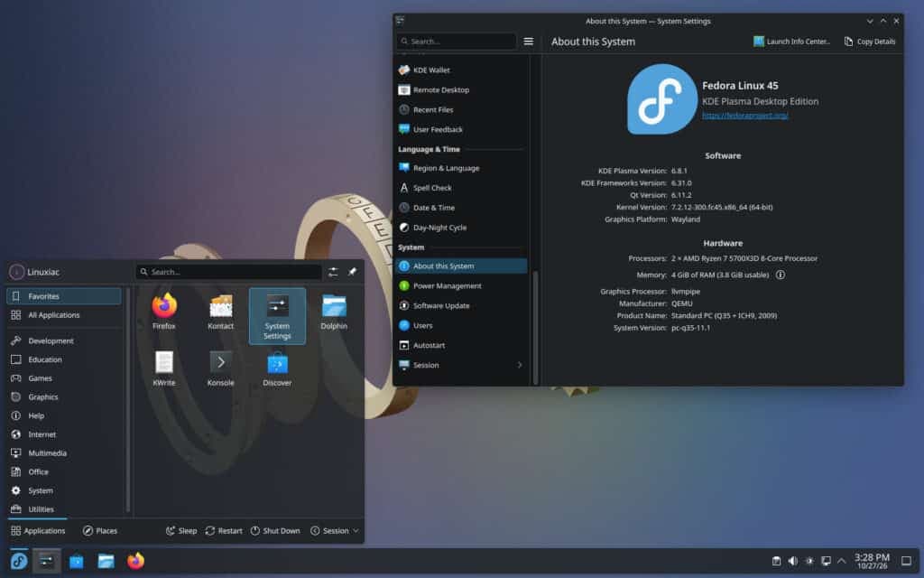The height and width of the screenshot is (578, 924).
Task: Click the clipboard tray icon
Action: pyautogui.click(x=777, y=561)
